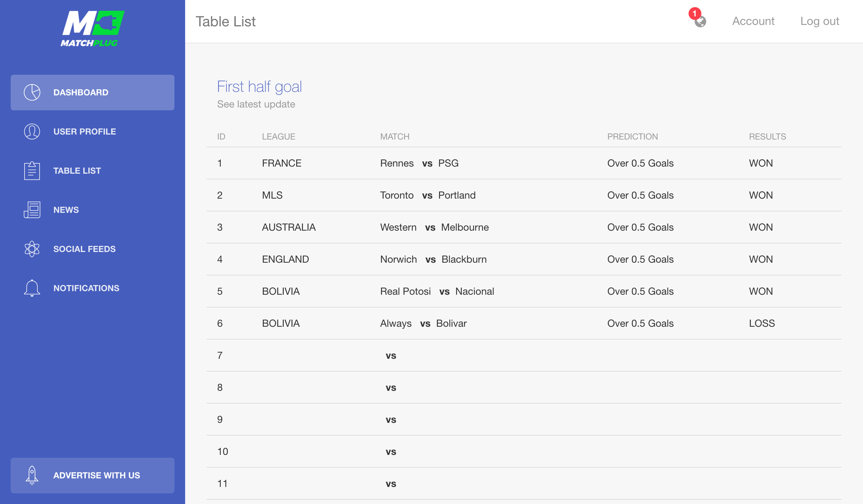Select Norwich vs Blackburn match
Image resolution: width=863 pixels, height=504 pixels.
click(x=433, y=259)
